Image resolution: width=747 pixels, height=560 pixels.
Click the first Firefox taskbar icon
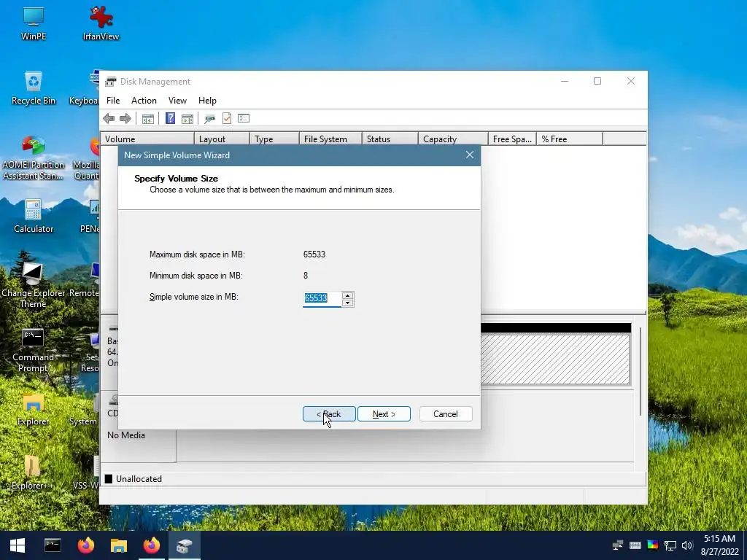coord(86,545)
